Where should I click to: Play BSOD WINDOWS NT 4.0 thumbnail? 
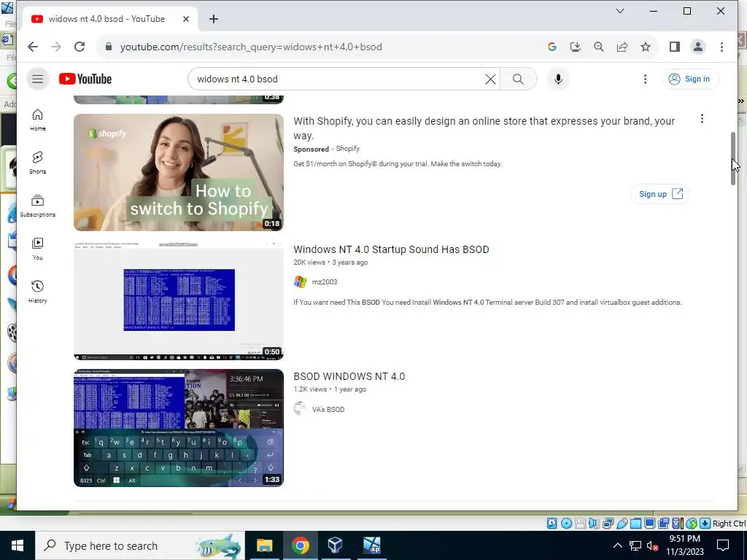[x=179, y=428]
